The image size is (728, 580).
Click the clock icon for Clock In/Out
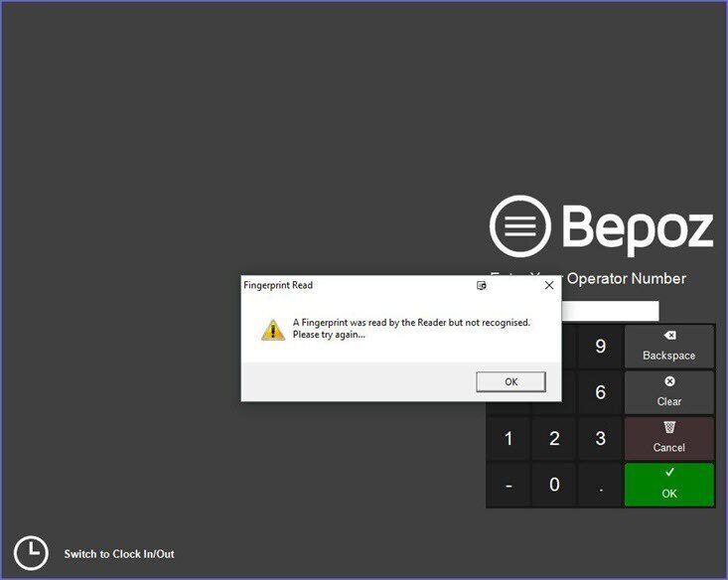click(31, 553)
